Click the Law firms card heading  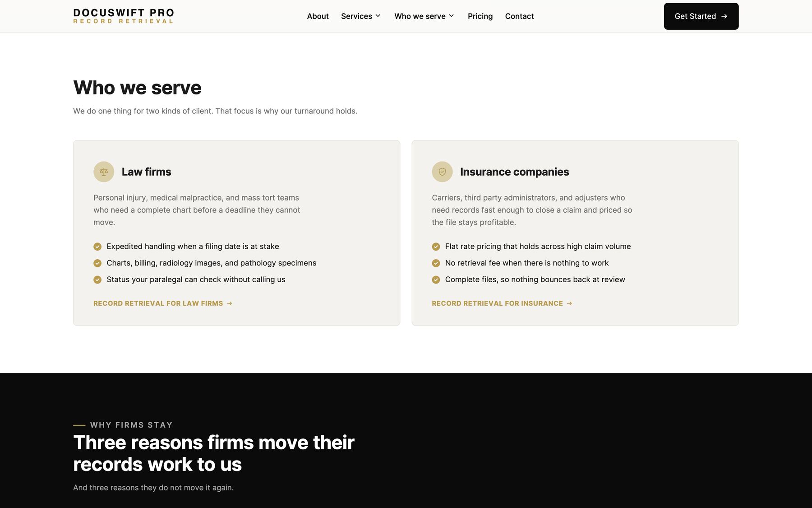147,172
